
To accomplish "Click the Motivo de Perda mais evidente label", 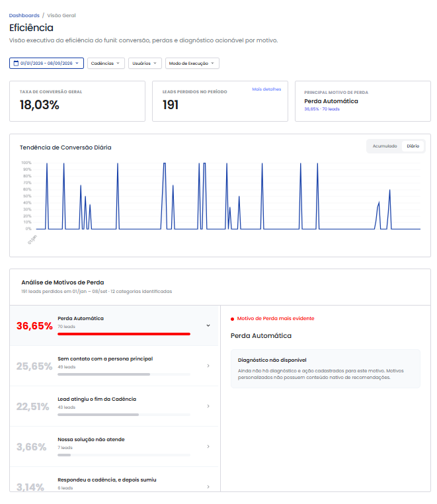I will pos(276,319).
